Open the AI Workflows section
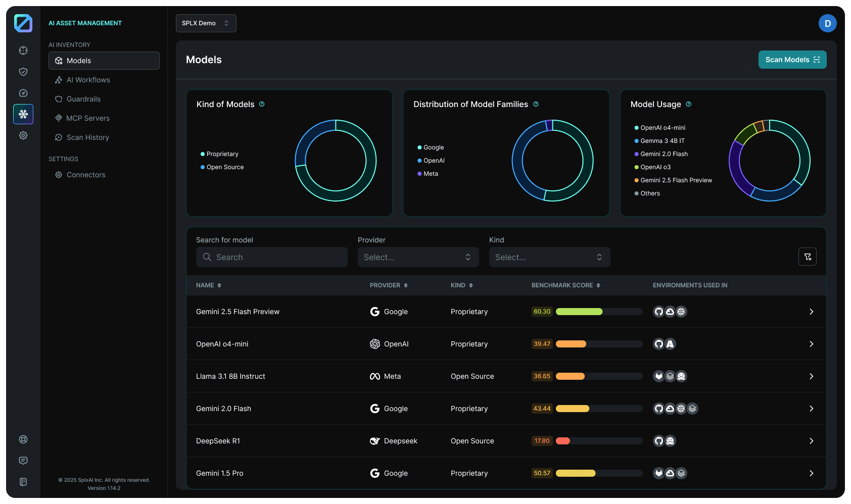 88,80
